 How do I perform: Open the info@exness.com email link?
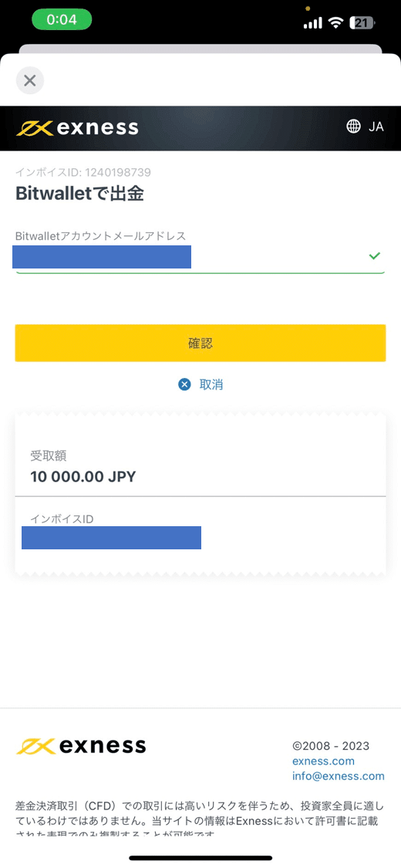339,776
